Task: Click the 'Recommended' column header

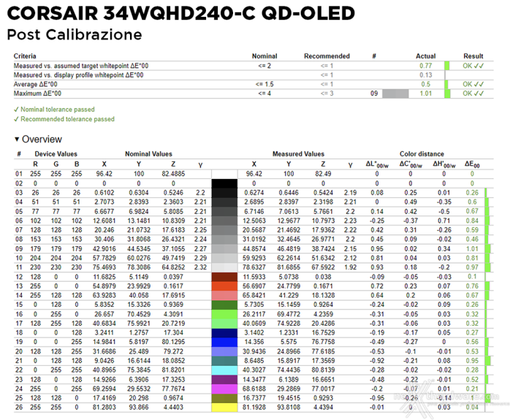Action: 327,56
